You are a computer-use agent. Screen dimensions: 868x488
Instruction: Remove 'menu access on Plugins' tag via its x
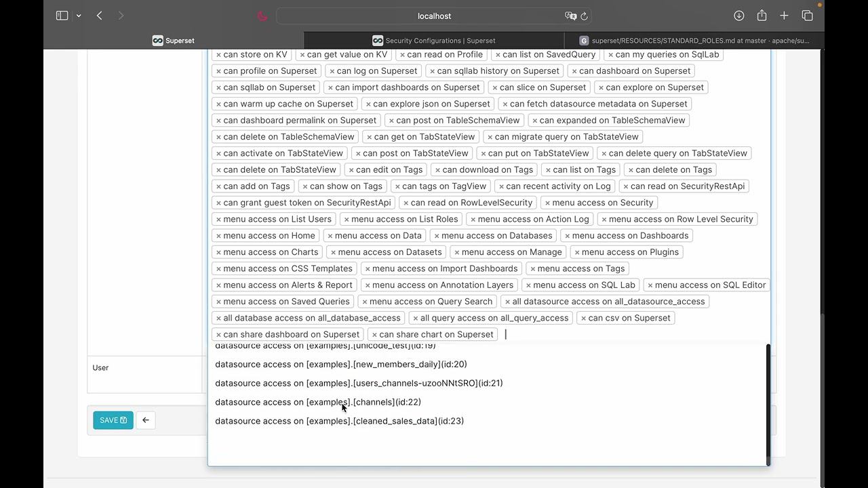pos(577,252)
